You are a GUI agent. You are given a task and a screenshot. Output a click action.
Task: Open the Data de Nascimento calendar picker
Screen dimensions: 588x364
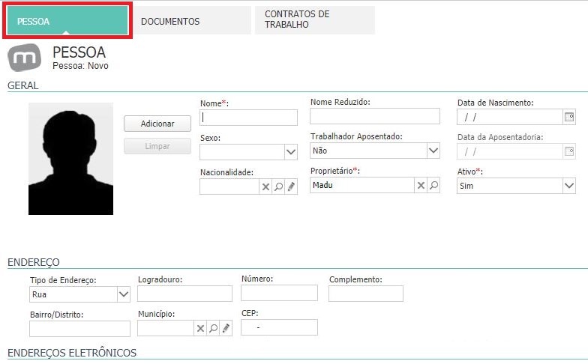click(569, 117)
